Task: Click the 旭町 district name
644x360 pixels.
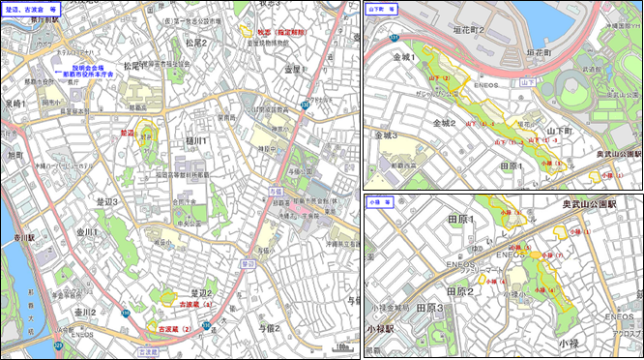Action: (15, 155)
